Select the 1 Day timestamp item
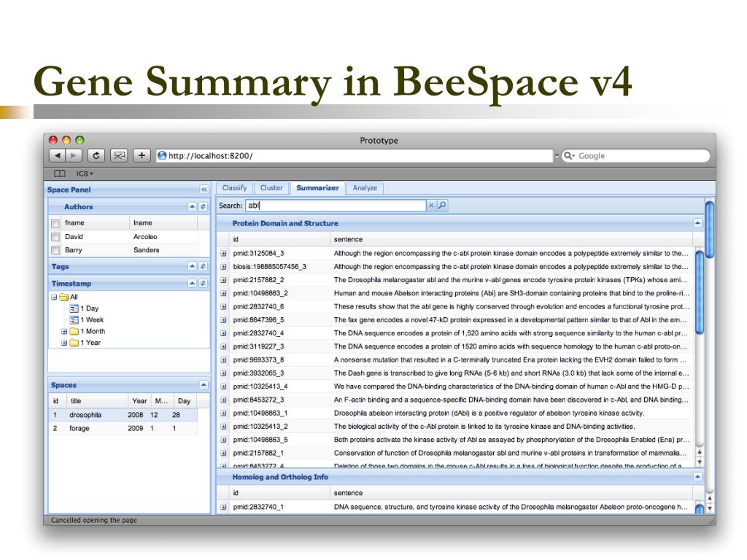 click(x=84, y=308)
